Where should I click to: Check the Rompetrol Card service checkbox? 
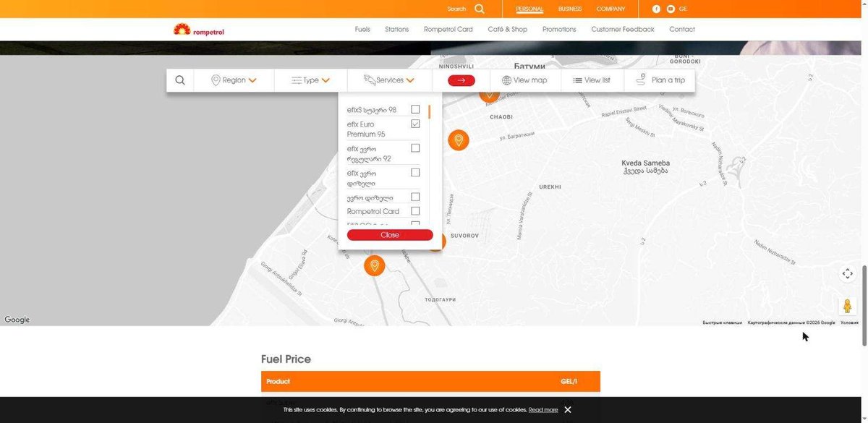click(x=415, y=211)
